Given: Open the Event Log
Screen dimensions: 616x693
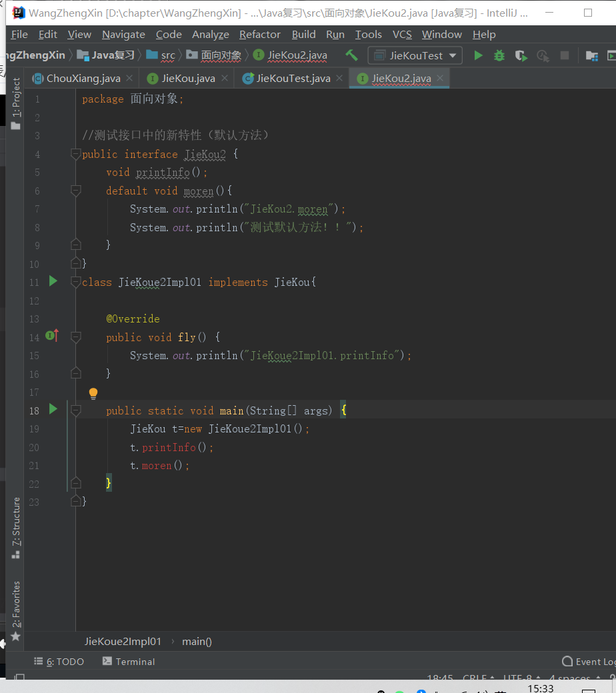Looking at the screenshot, I should pos(589,662).
